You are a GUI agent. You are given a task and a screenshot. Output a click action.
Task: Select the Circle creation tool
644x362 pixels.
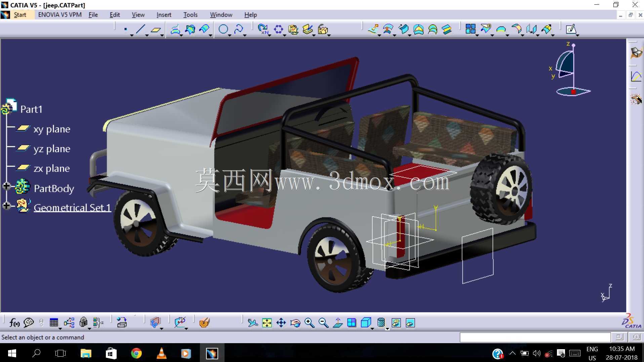(223, 29)
